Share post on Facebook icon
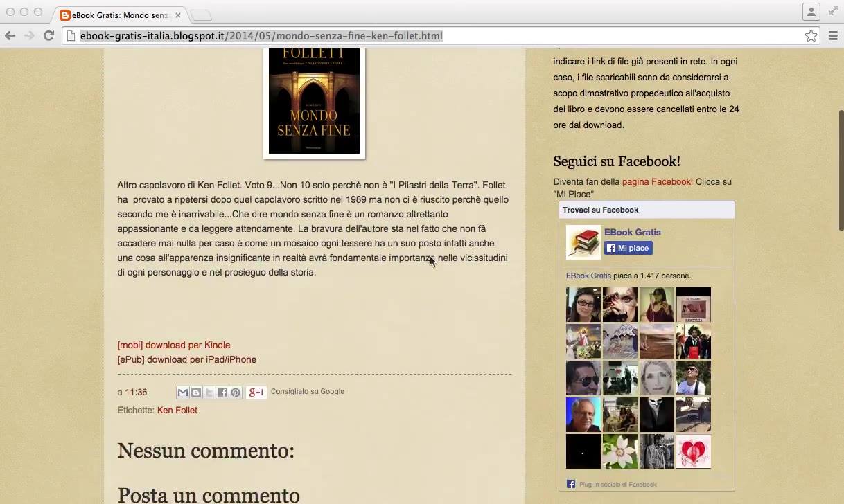The image size is (844, 504). click(222, 393)
